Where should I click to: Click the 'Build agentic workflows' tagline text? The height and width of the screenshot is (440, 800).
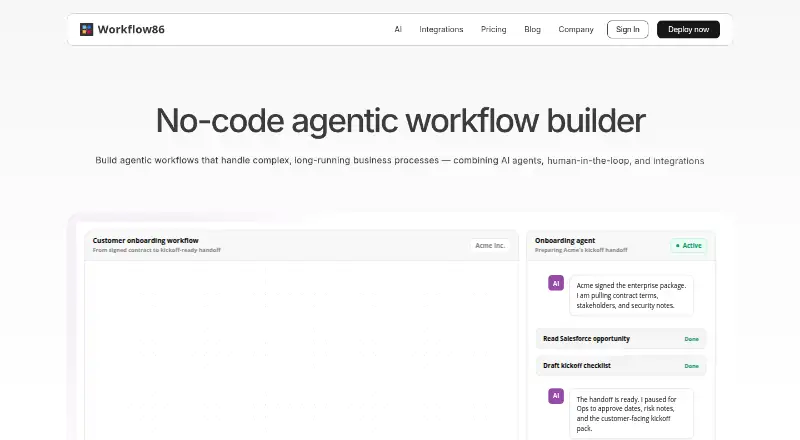coord(399,160)
